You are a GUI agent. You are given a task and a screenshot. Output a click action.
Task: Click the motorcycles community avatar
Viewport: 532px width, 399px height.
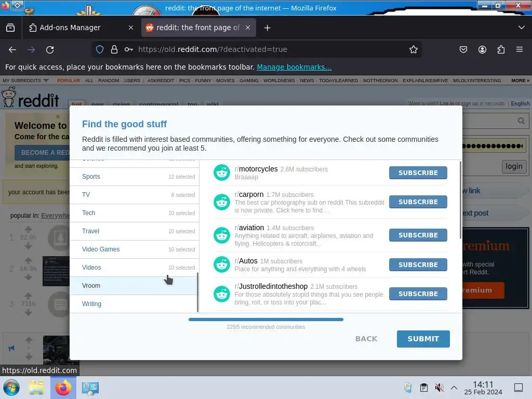(x=222, y=172)
